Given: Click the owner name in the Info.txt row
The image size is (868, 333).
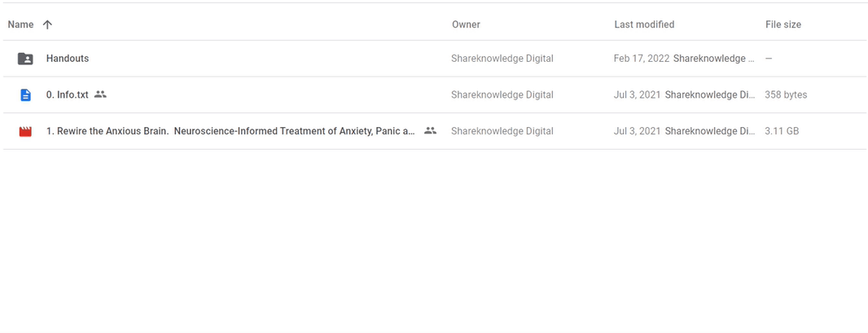Looking at the screenshot, I should point(502,94).
